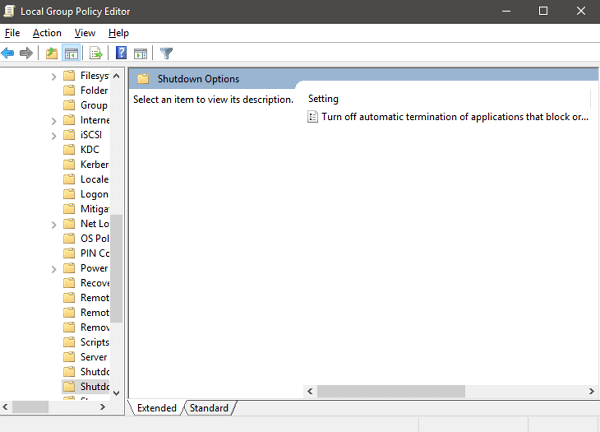The height and width of the screenshot is (432, 600).
Task: Toggle Show/Hide Action Pane icon
Action: (x=140, y=54)
